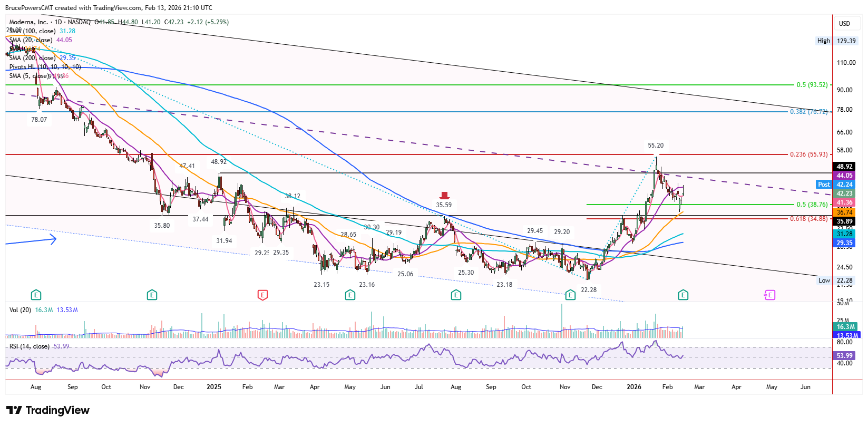868x426 pixels.
Task: Click the green earnings E marker near November 2025
Action: 570,295
